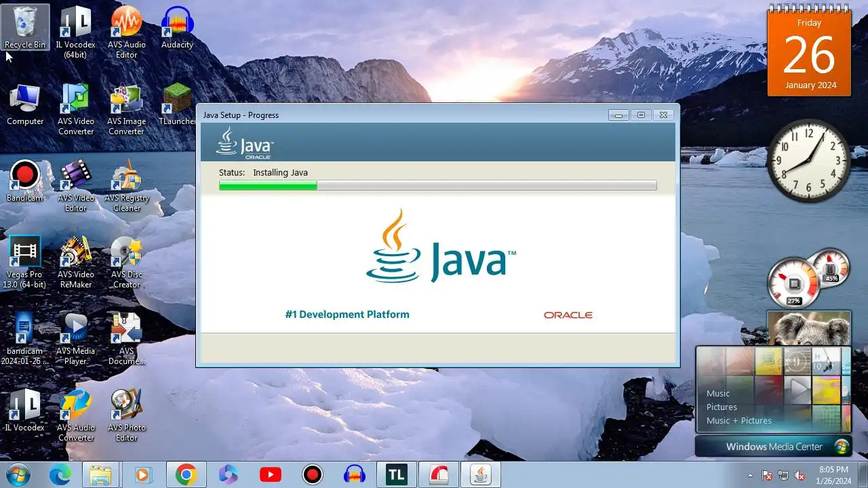Click the memory gauge showing 45%

(831, 267)
